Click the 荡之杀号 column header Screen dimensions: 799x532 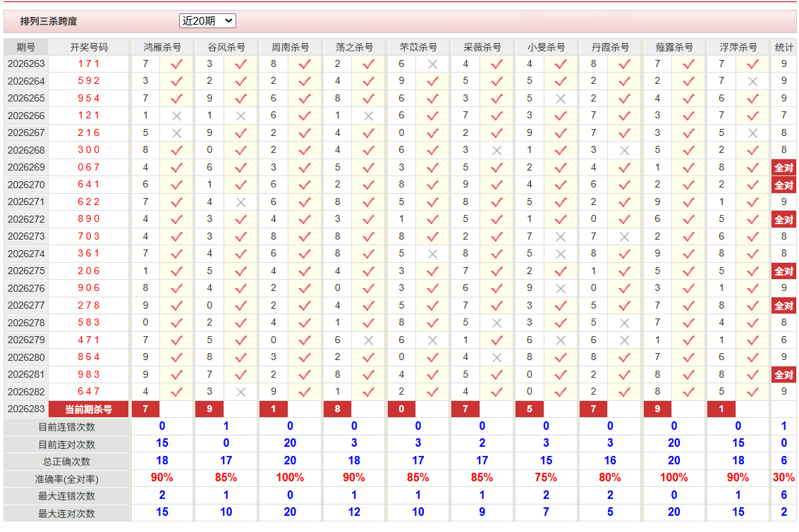tap(354, 47)
